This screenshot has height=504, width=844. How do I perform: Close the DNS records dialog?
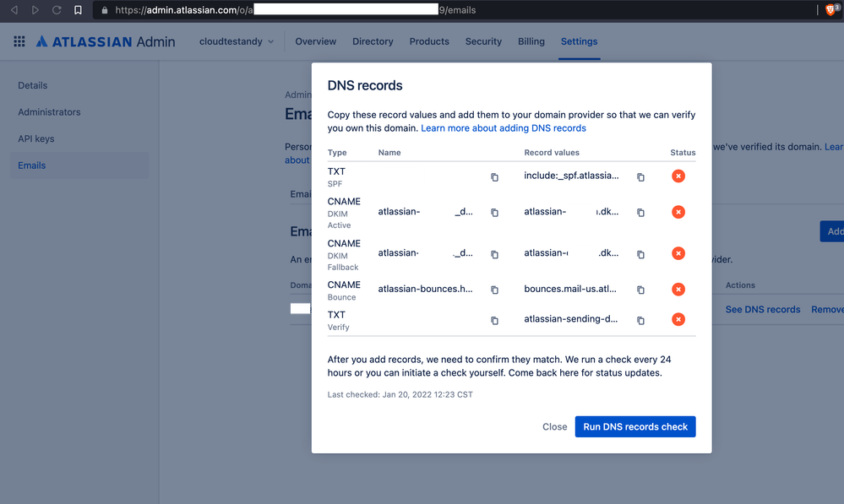click(554, 426)
